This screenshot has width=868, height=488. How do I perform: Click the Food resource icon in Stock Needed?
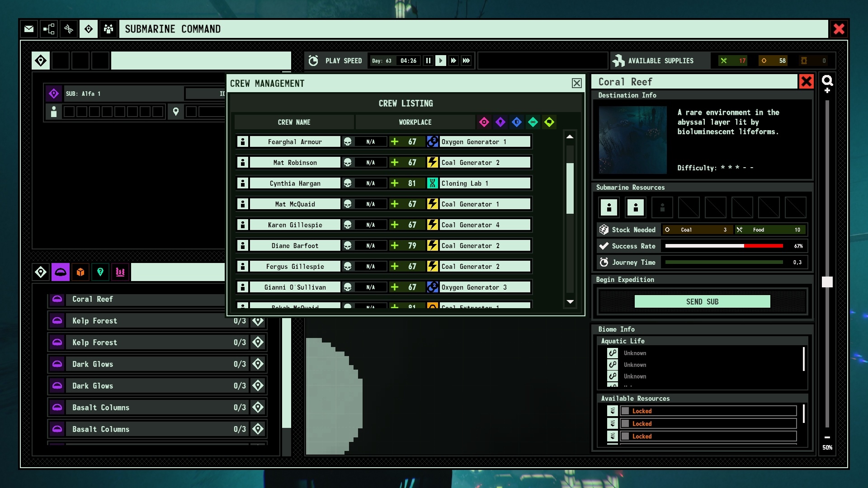pos(741,230)
